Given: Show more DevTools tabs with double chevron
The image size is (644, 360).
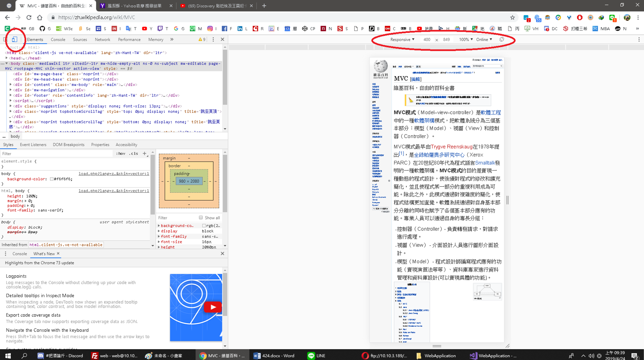Looking at the screenshot, I should coord(172,39).
